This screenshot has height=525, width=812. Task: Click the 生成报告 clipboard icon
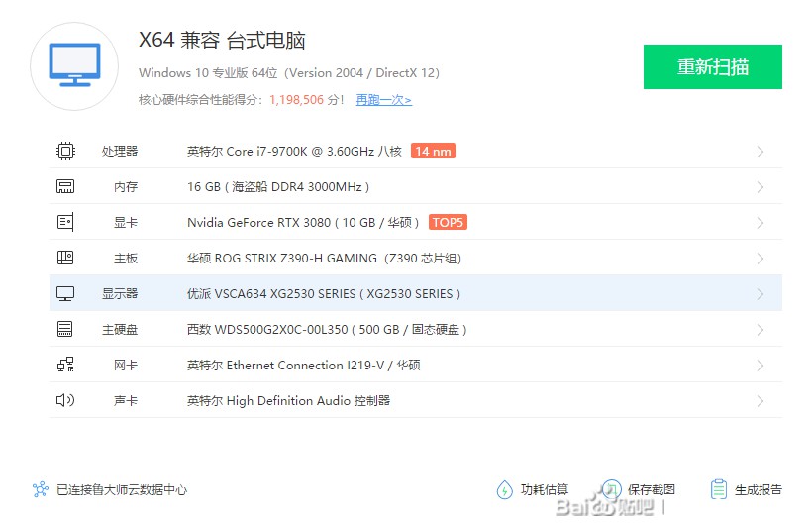(x=718, y=489)
